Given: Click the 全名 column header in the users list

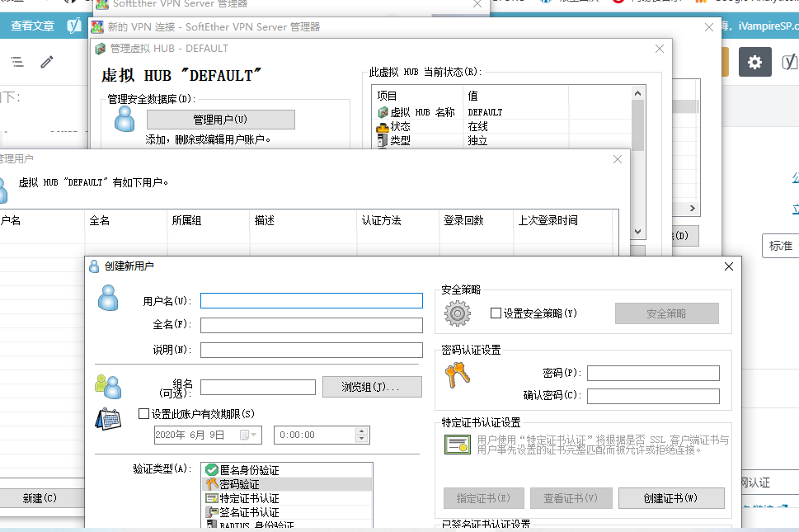Looking at the screenshot, I should 126,220.
